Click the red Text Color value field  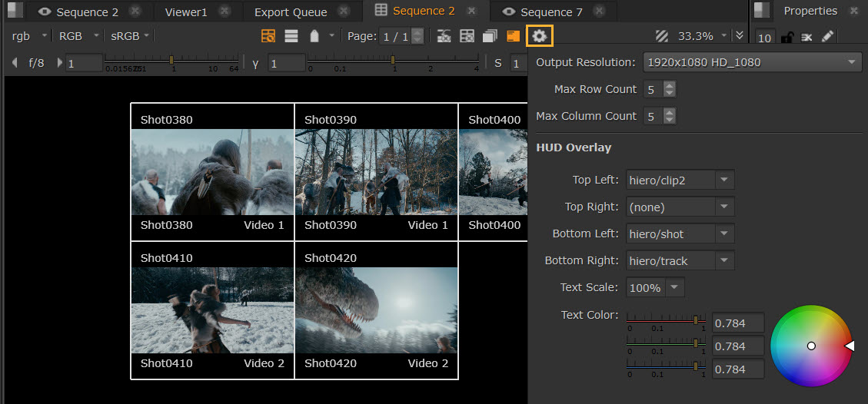click(738, 323)
